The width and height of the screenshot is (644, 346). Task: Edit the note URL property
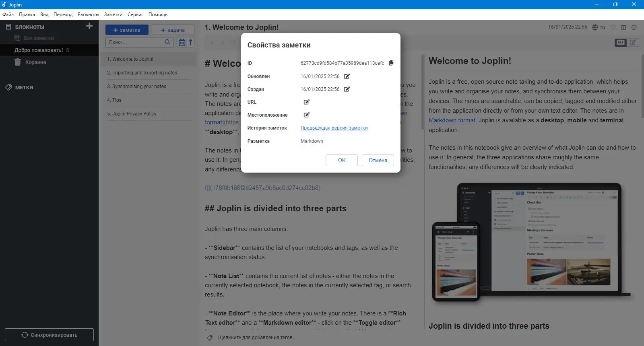point(307,102)
